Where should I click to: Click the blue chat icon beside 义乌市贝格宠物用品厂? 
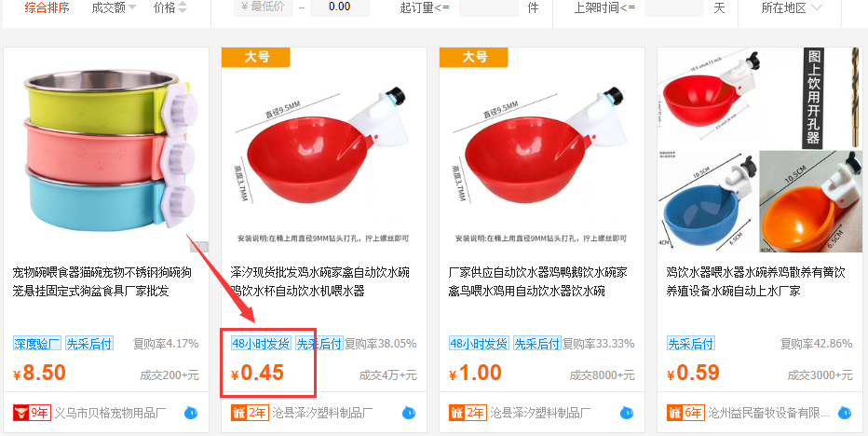click(x=190, y=413)
